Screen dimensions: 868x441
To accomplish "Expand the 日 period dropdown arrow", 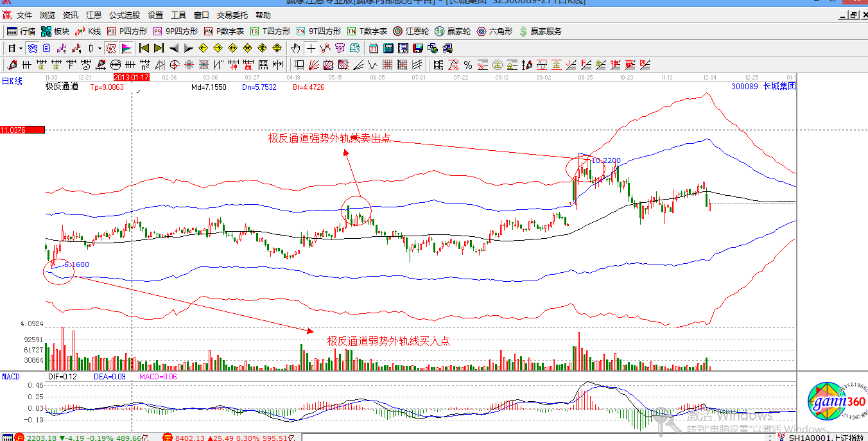I will click(21, 48).
